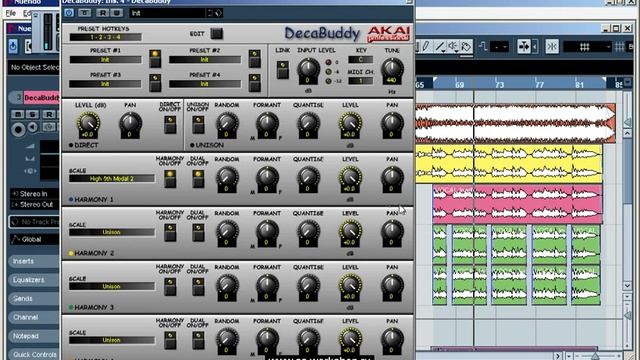This screenshot has width=640, height=360.
Task: Select the pink audio clip in arrangement
Action: pyautogui.click(x=518, y=203)
